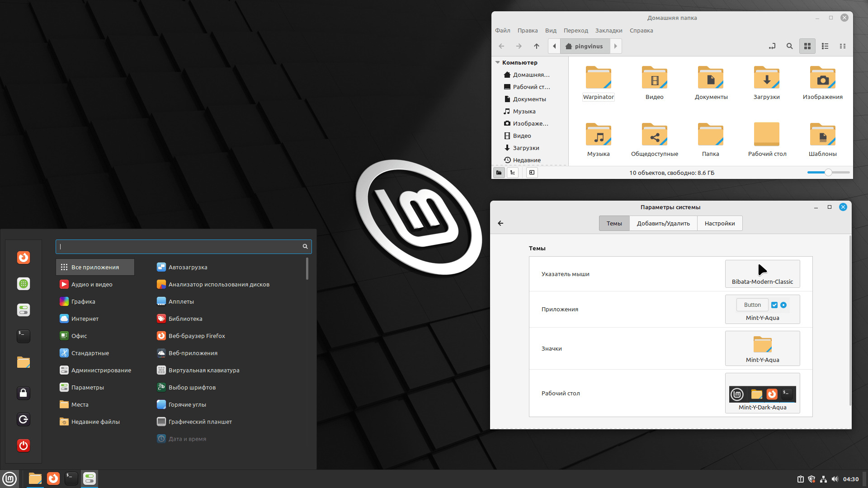Click the logout icon in menu sidebar
This screenshot has height=488, width=868.
coord(24,419)
